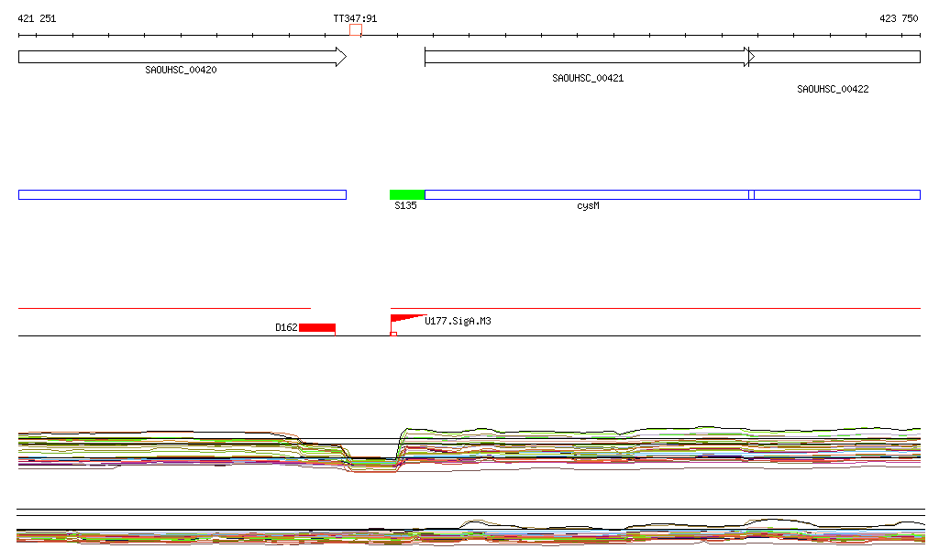The width and height of the screenshot is (939, 560).
Task: Click the cysM gene name label
Action: tap(588, 206)
